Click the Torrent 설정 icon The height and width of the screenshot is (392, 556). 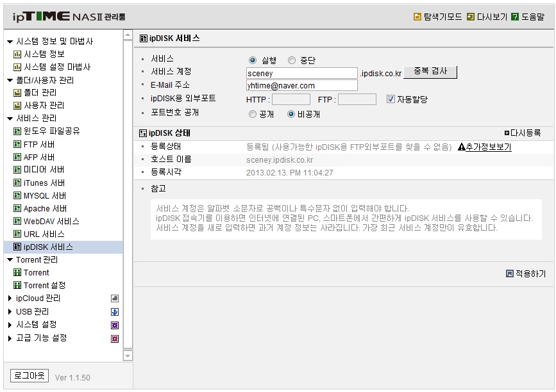[x=17, y=286]
